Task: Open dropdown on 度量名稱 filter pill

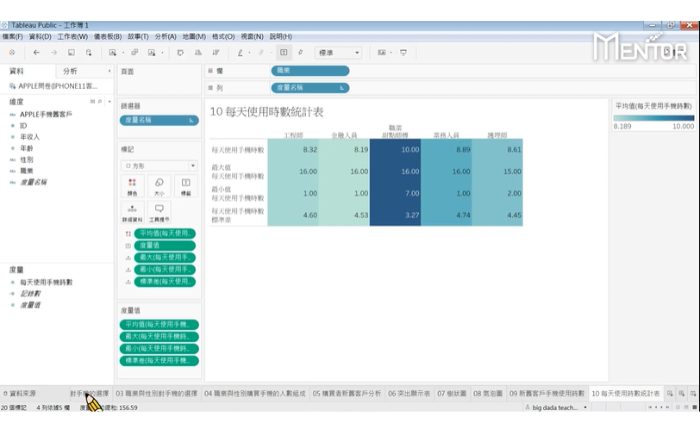Action: [193, 120]
